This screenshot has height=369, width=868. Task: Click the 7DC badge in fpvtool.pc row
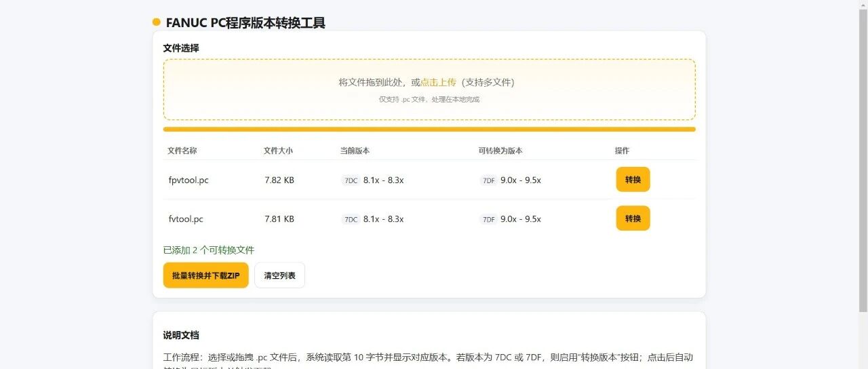click(351, 180)
